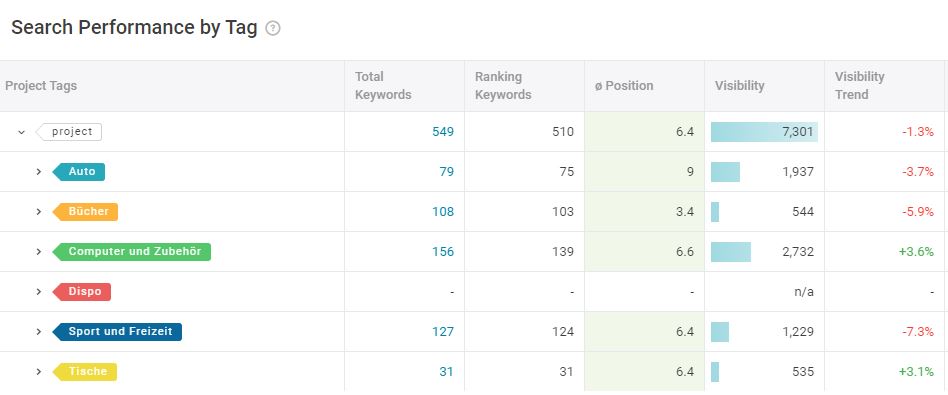948x395 pixels.
Task: Select the orange Bücher tag label
Action: click(85, 212)
